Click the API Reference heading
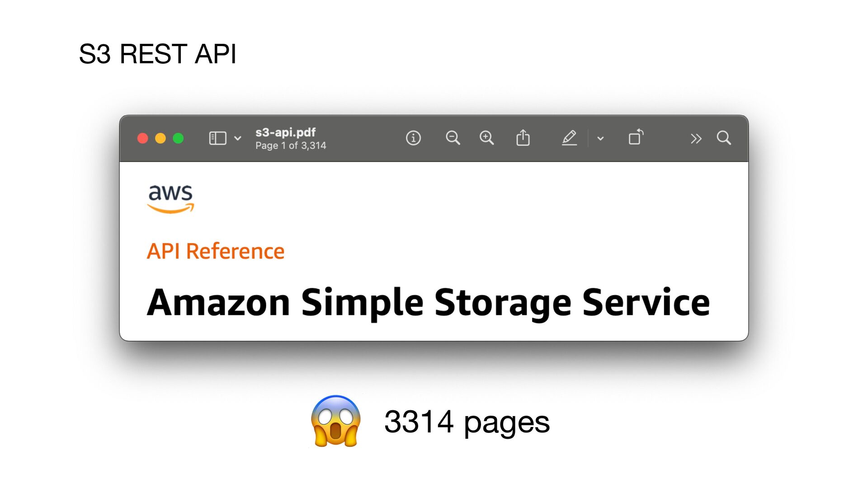Image resolution: width=868 pixels, height=488 pixels. 216,251
